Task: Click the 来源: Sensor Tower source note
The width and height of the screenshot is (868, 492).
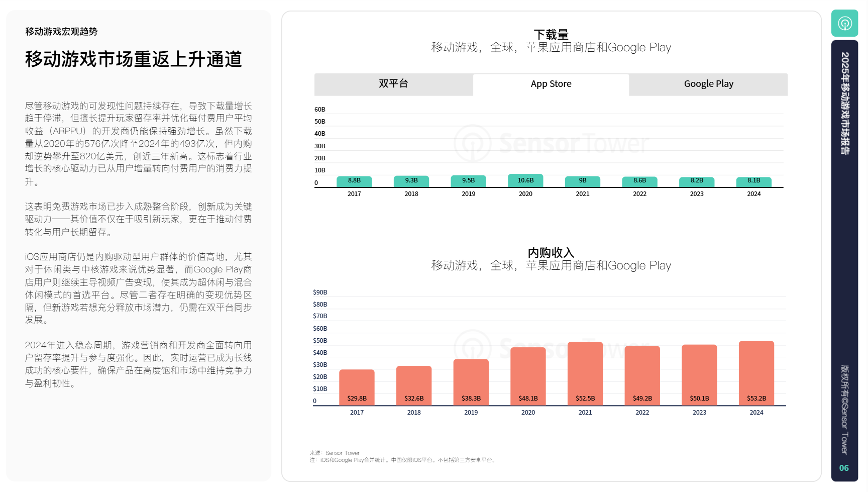Action: 335,453
